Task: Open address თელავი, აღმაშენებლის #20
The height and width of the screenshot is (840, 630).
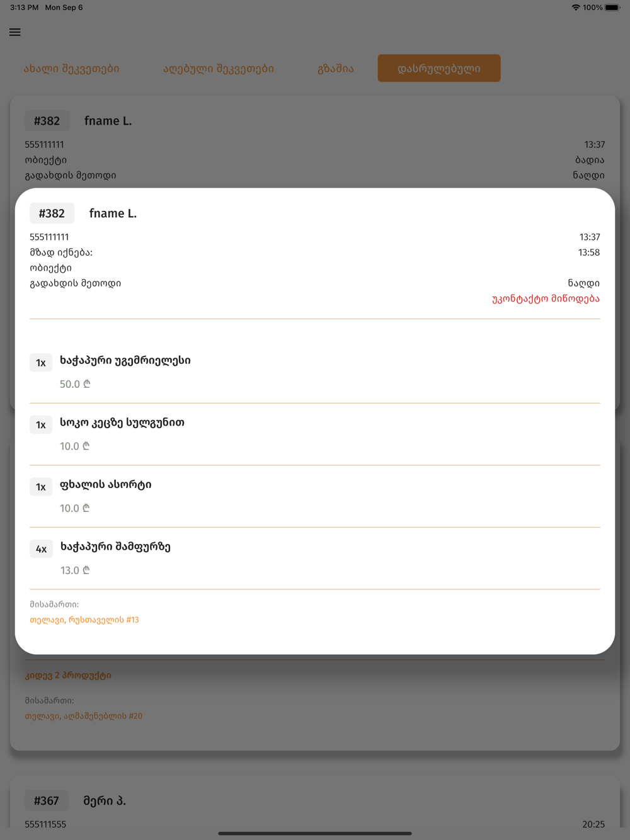Action: [x=84, y=716]
